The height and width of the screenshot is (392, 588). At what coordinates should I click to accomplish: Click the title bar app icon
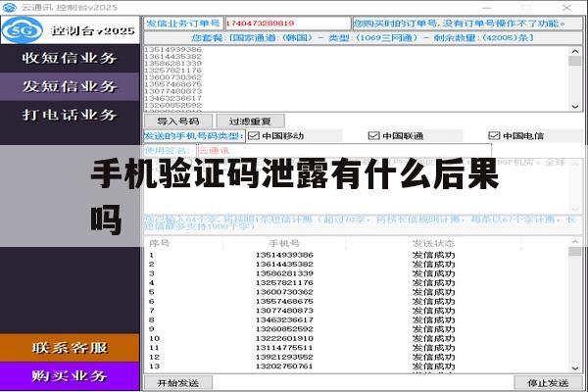[10, 7]
